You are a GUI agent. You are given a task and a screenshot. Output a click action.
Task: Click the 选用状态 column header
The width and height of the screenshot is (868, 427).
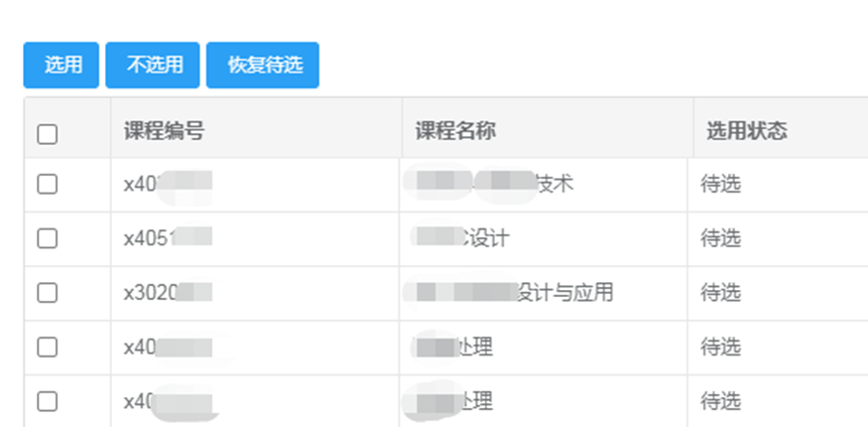(746, 131)
